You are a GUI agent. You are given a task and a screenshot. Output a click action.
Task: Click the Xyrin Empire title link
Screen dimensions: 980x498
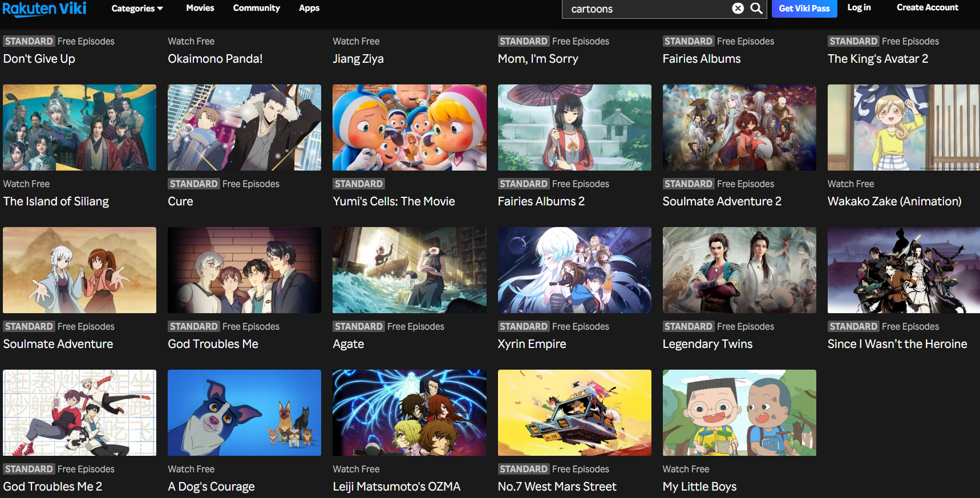[532, 344]
